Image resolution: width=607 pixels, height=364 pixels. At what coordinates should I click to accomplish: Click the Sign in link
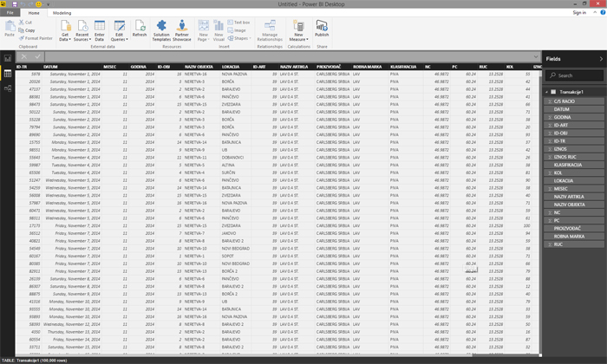pos(580,14)
